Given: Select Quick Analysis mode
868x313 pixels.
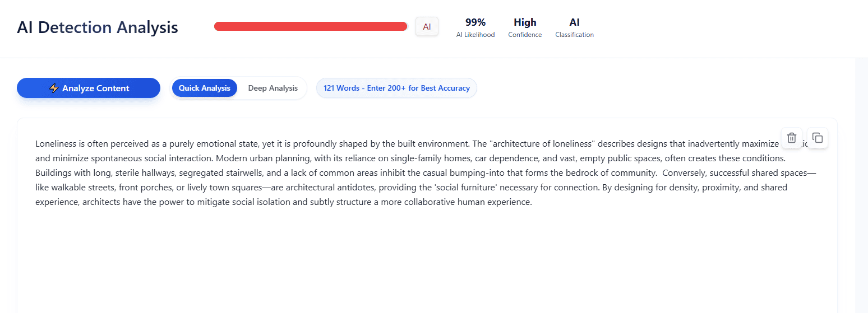Looking at the screenshot, I should (205, 88).
